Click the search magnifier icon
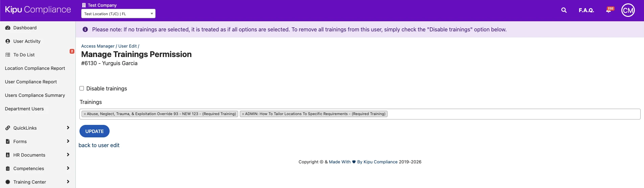Viewport: 644px width, 188px height. (564, 10)
